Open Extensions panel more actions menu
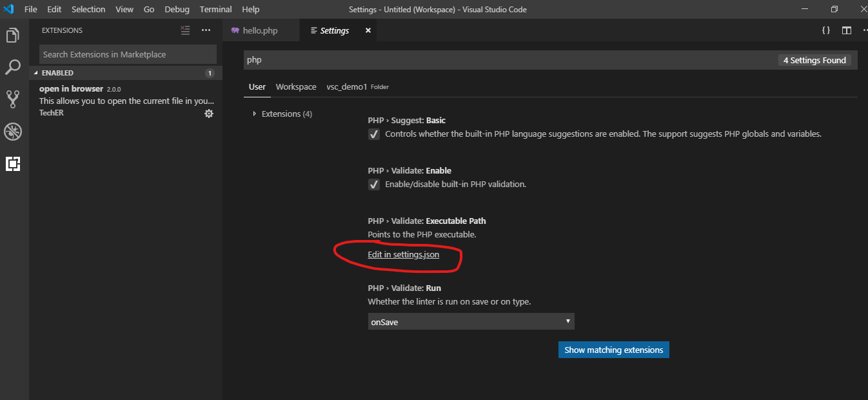Screen dimensions: 868x400 [206, 30]
